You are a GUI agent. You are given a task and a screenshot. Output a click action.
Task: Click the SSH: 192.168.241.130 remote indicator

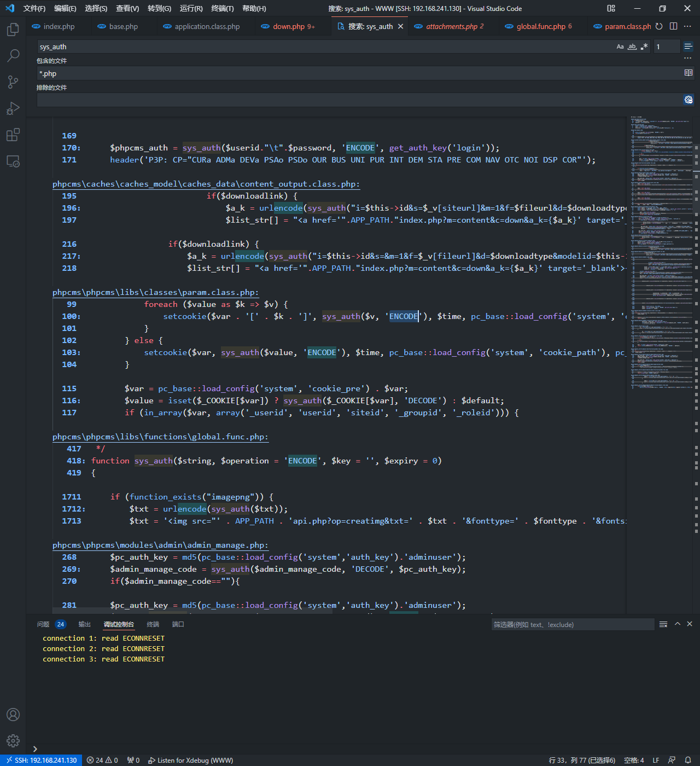(41, 760)
